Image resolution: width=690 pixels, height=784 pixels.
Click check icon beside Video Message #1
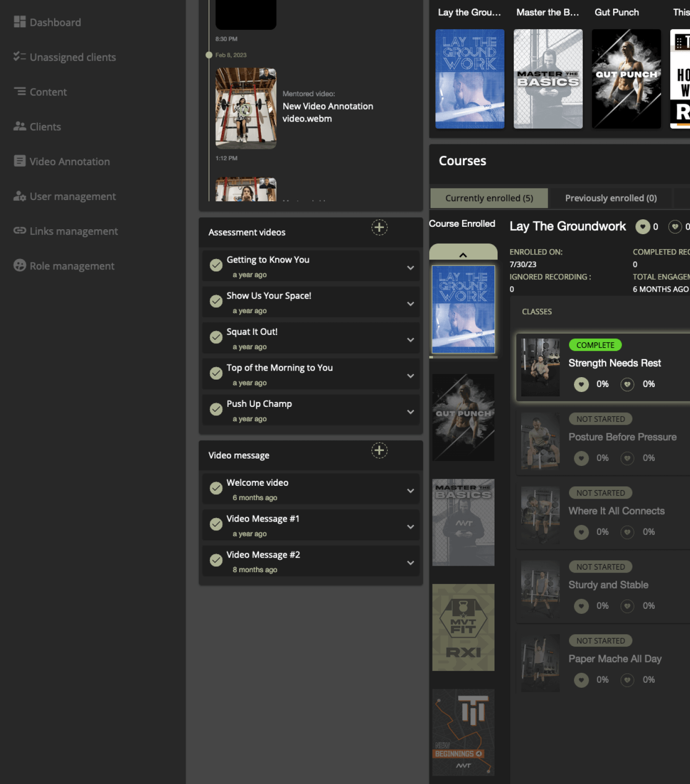point(216,524)
